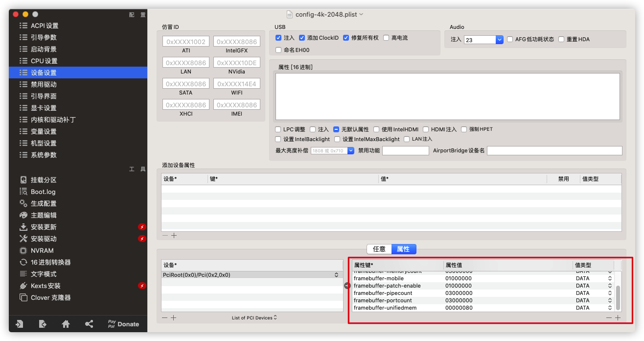
Task: Click the home icon in bottom toolbar
Action: [66, 324]
